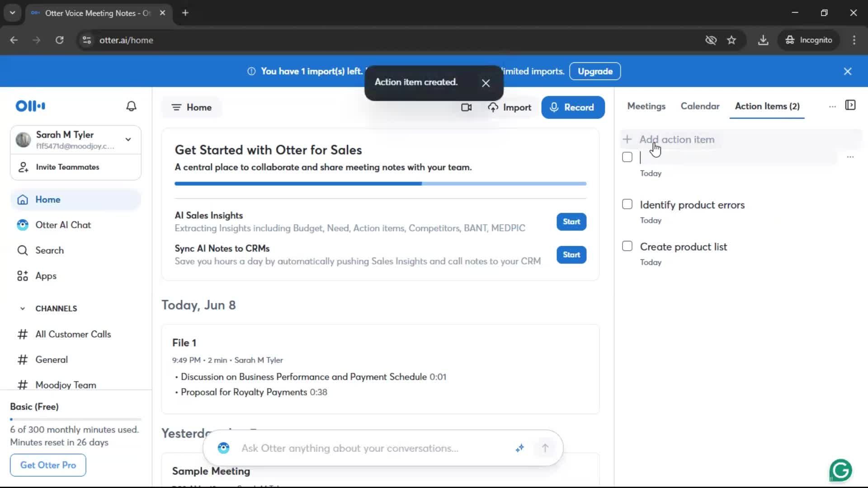Click the Ask Otter chat input

coord(349,448)
